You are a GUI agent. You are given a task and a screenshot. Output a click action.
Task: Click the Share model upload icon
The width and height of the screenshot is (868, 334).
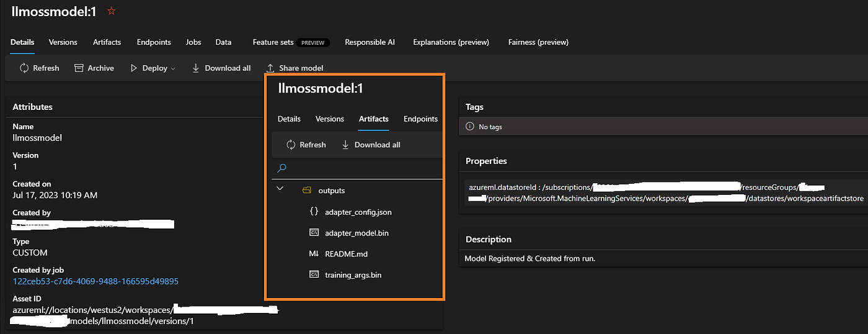click(270, 68)
